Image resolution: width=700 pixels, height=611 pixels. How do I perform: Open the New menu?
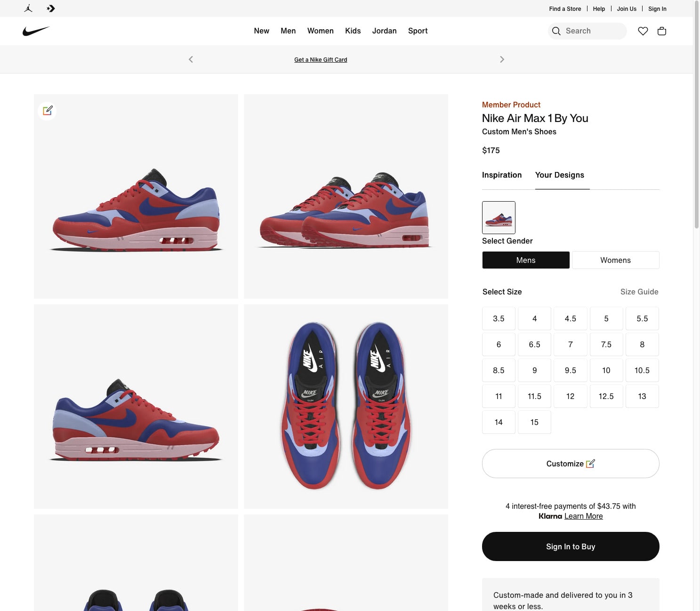[261, 31]
